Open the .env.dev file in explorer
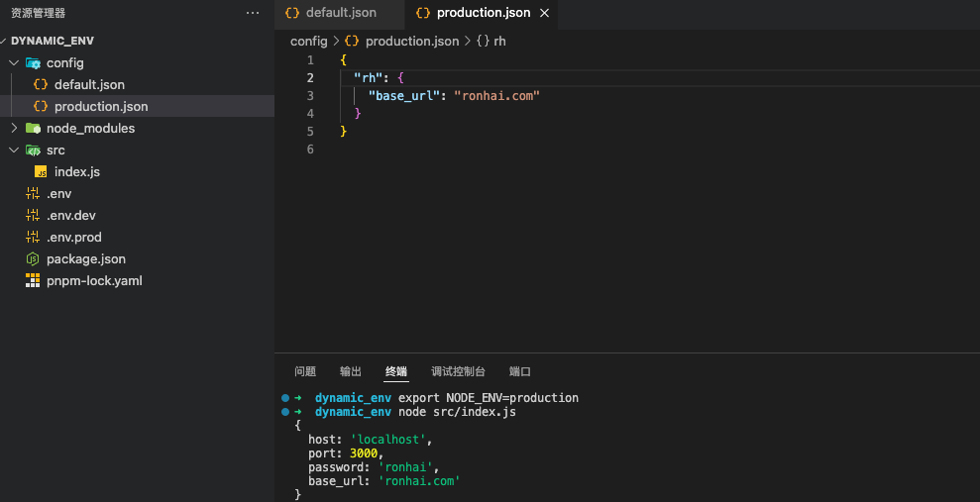Image resolution: width=980 pixels, height=502 pixels. click(x=70, y=215)
